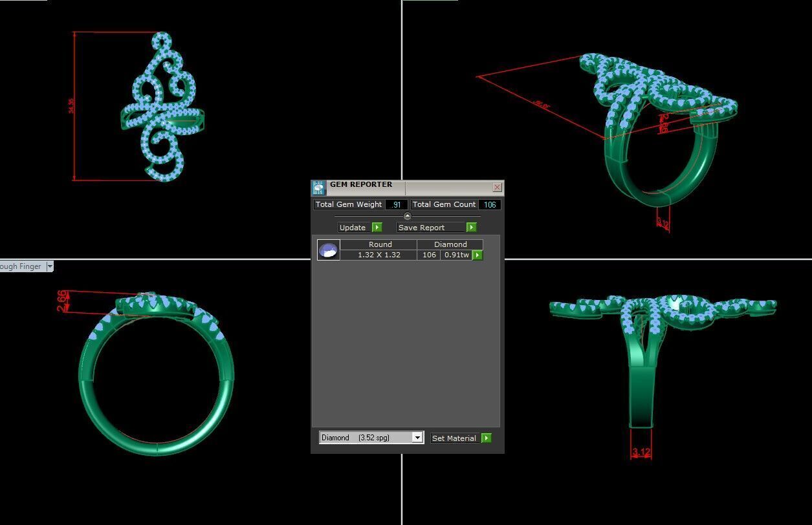This screenshot has width=812, height=525.
Task: Select the 'Round' cell in gem table
Action: click(380, 244)
